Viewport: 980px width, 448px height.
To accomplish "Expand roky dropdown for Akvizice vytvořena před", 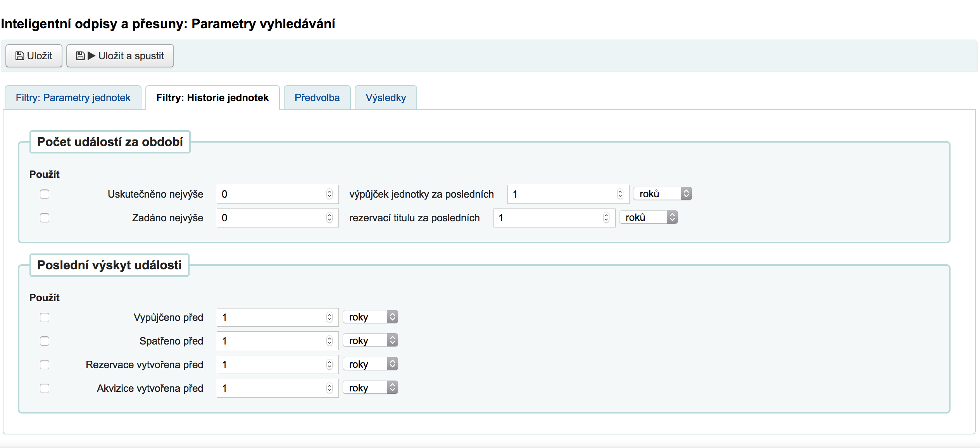I will [371, 388].
